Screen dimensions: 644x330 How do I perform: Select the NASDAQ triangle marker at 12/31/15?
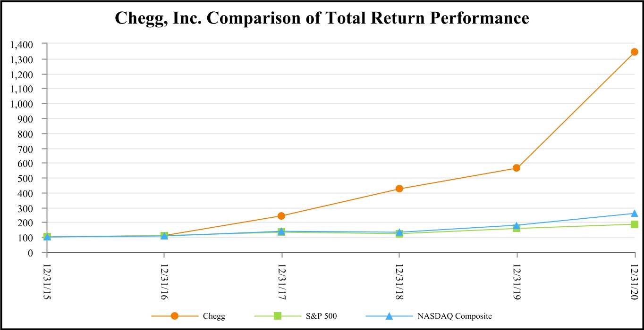point(47,237)
